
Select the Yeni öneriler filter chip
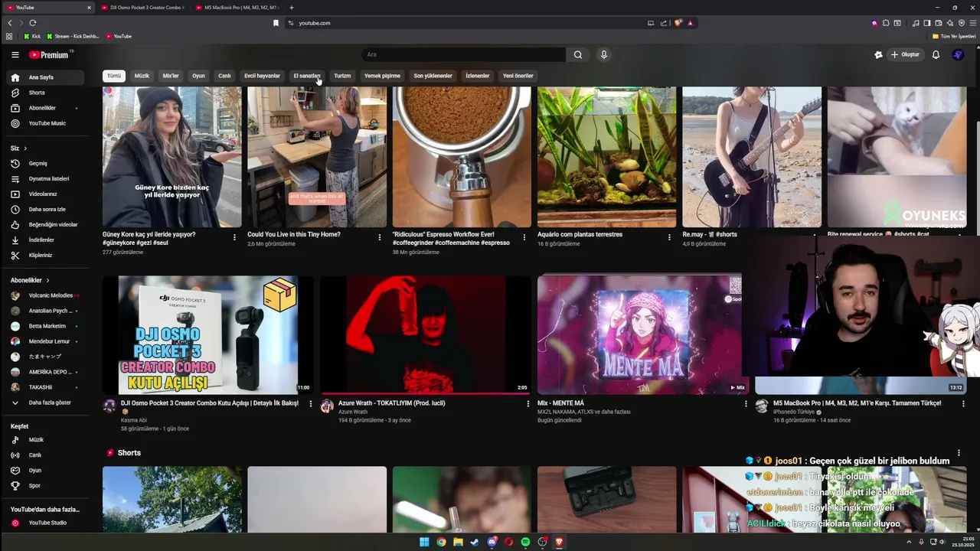518,76
